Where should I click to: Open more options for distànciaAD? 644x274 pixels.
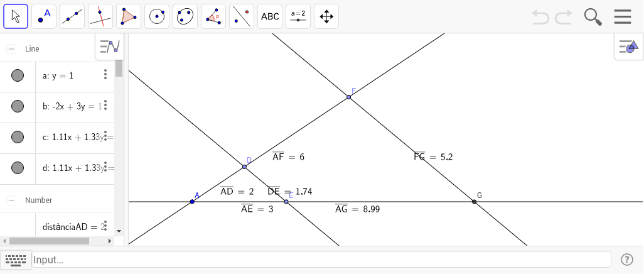pos(105,226)
